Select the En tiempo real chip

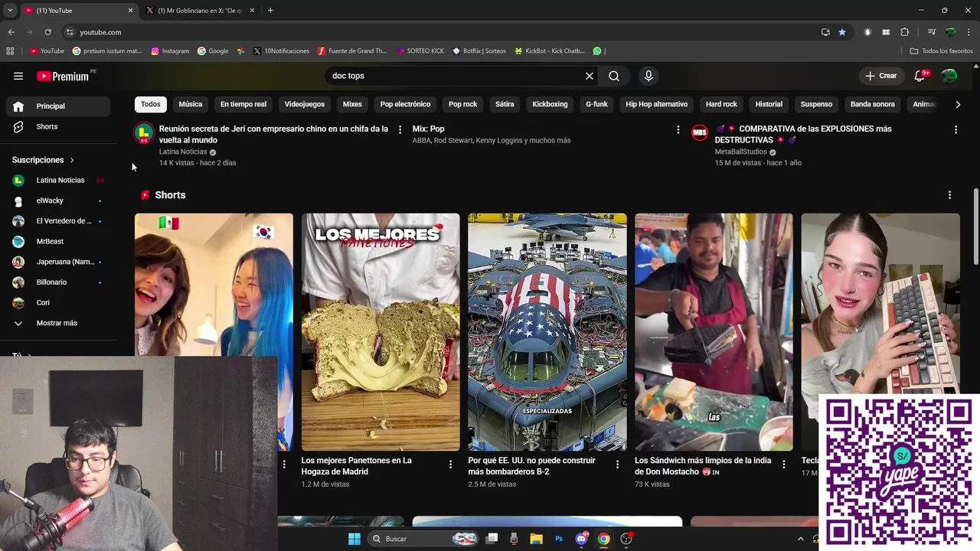point(243,104)
